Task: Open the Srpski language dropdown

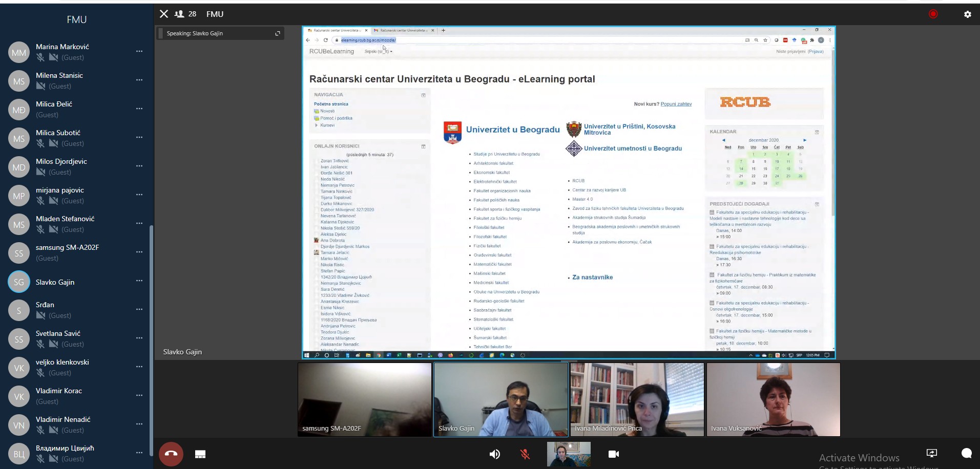Action: click(x=379, y=51)
